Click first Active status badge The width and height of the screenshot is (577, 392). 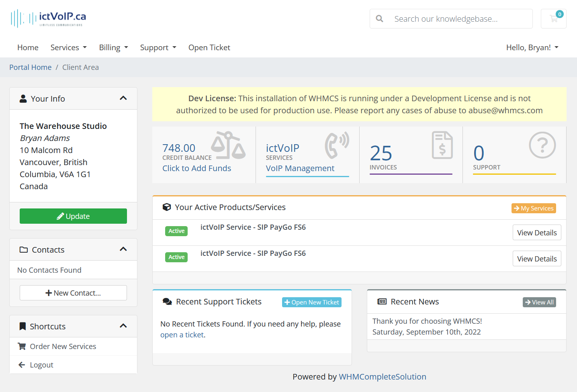176,231
